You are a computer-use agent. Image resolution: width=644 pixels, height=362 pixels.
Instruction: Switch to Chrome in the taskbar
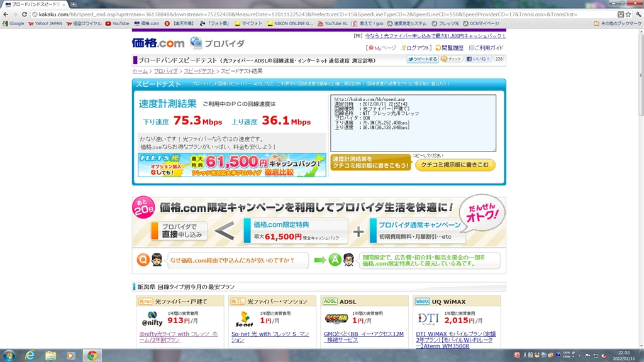(92, 356)
